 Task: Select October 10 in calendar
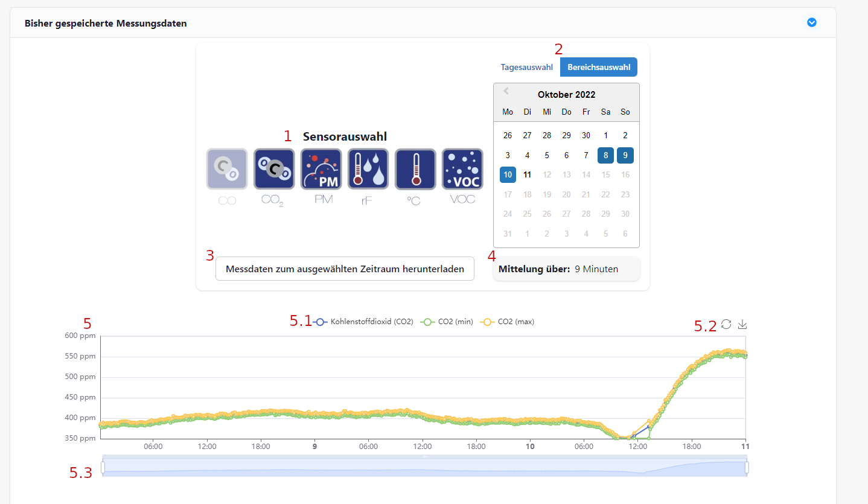click(x=508, y=175)
